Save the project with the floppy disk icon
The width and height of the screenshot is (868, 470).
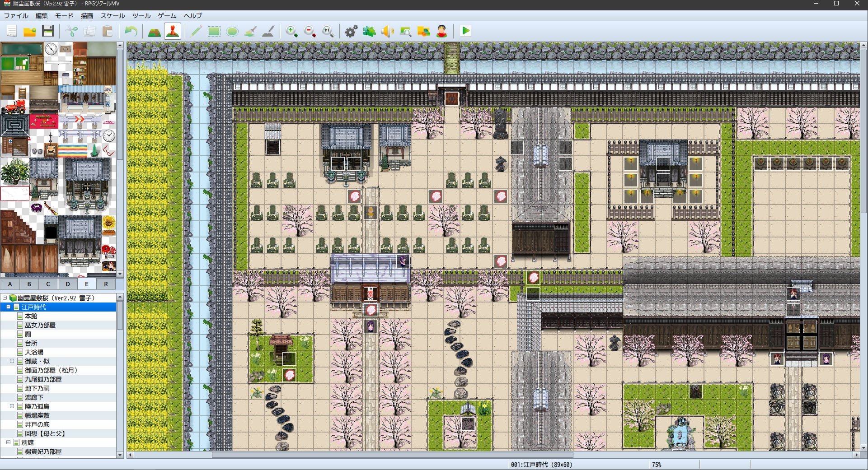click(x=48, y=31)
